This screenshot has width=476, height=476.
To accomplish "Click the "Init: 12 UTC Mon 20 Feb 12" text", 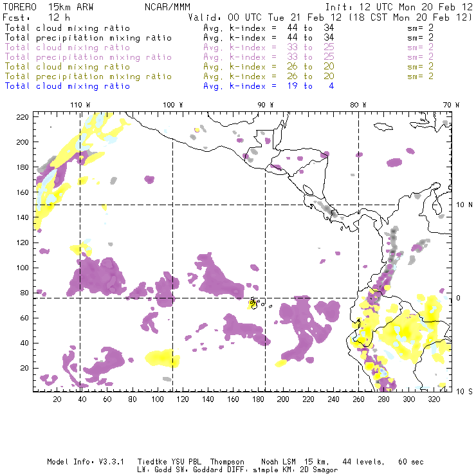I will coord(399,7).
